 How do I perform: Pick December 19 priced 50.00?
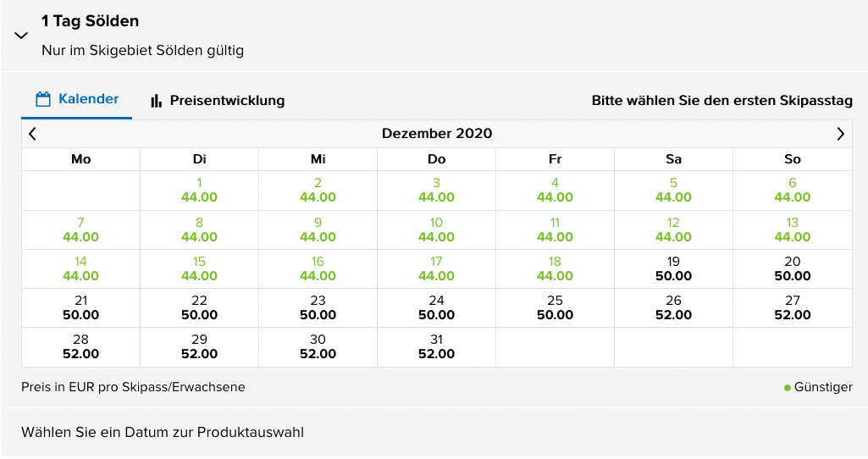pos(674,268)
